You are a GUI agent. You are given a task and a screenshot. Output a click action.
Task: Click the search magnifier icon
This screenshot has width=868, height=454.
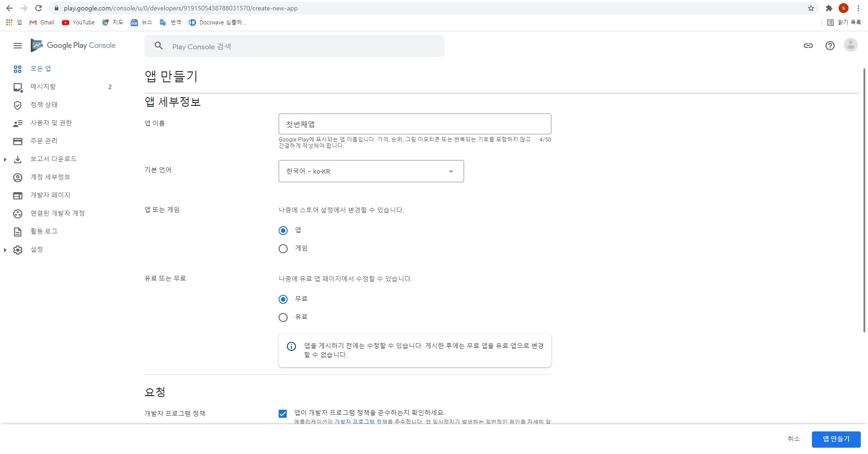159,46
